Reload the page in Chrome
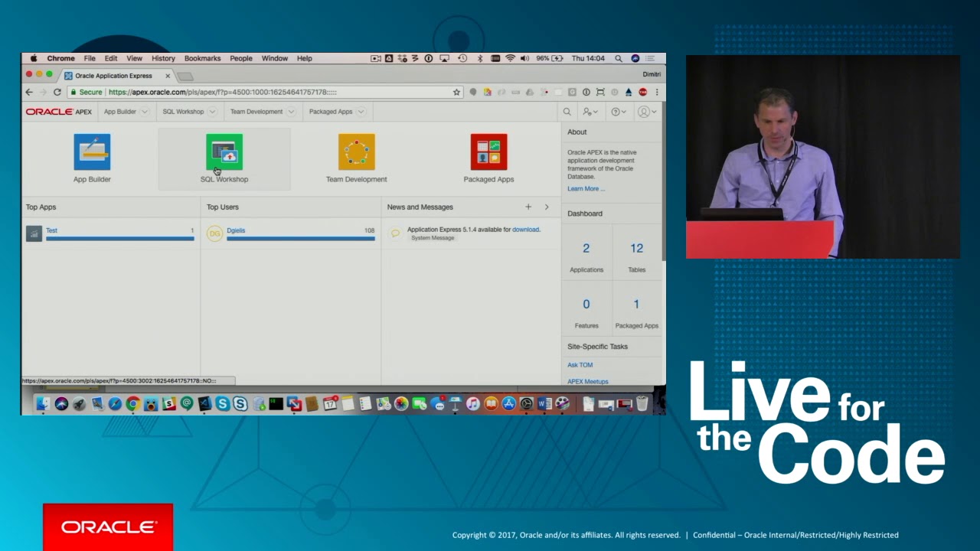Image resolution: width=980 pixels, height=551 pixels. (57, 92)
